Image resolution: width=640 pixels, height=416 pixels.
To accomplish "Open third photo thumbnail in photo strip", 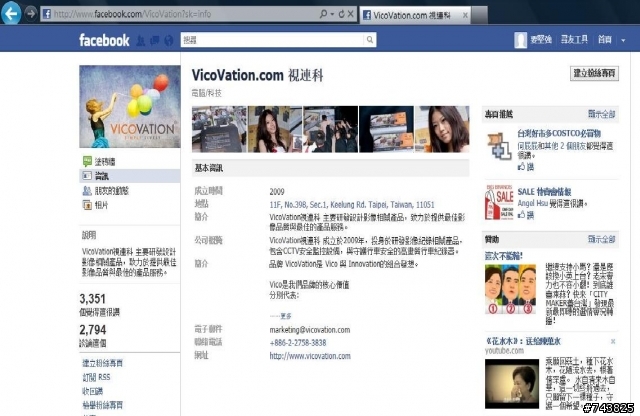I will click(x=330, y=129).
